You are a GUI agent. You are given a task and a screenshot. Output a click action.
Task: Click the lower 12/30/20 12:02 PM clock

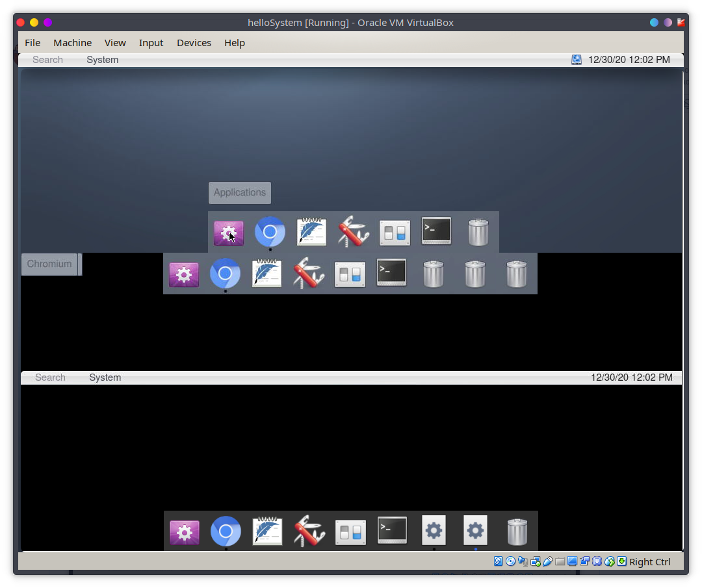(x=632, y=377)
